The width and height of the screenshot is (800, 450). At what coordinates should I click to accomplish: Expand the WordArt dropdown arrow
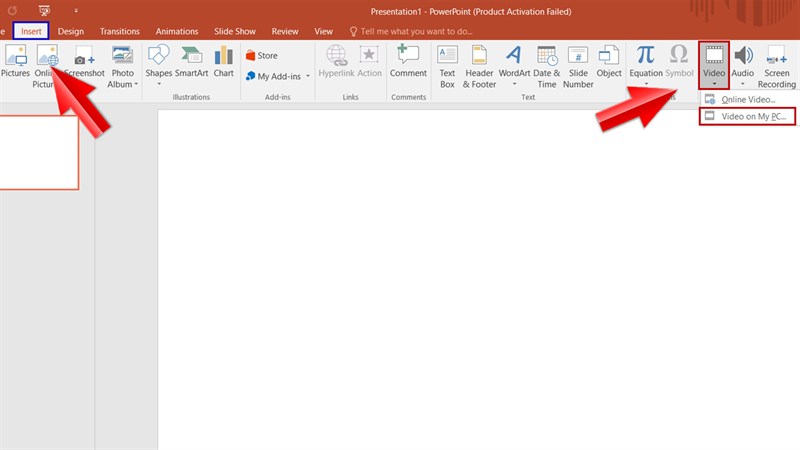(x=514, y=84)
